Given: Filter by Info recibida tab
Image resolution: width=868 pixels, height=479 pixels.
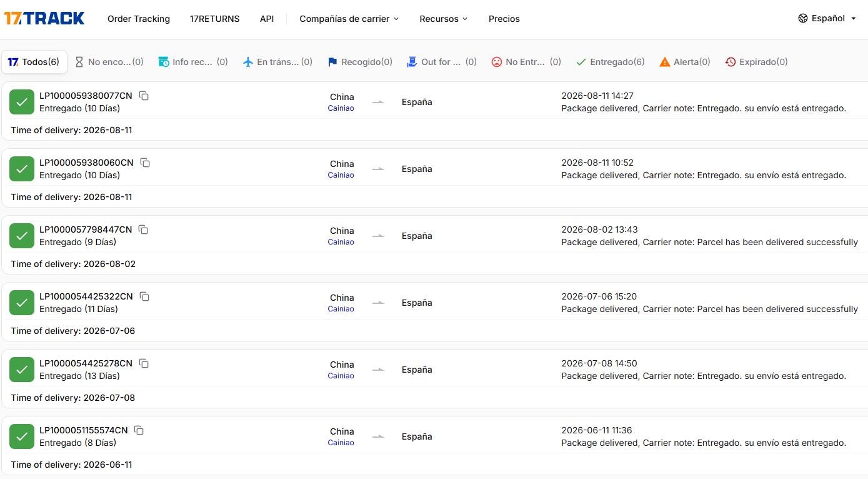Looking at the screenshot, I should tap(193, 62).
